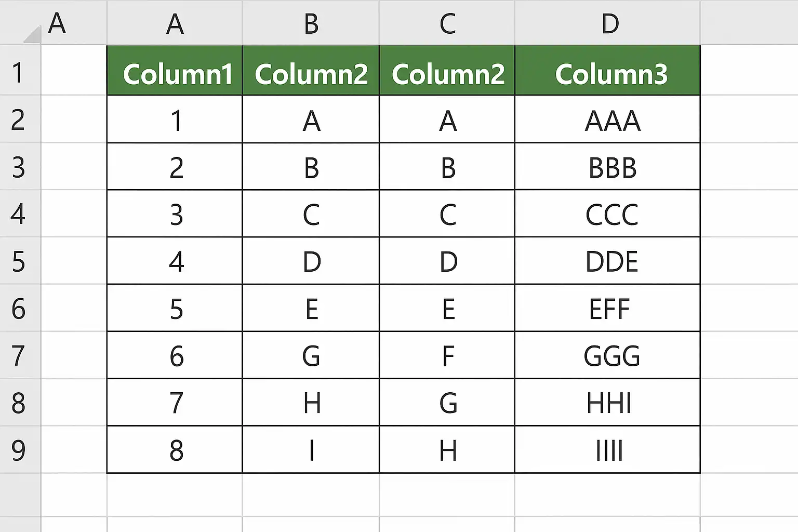
Task: Select the row 9 header
Action: (x=19, y=450)
